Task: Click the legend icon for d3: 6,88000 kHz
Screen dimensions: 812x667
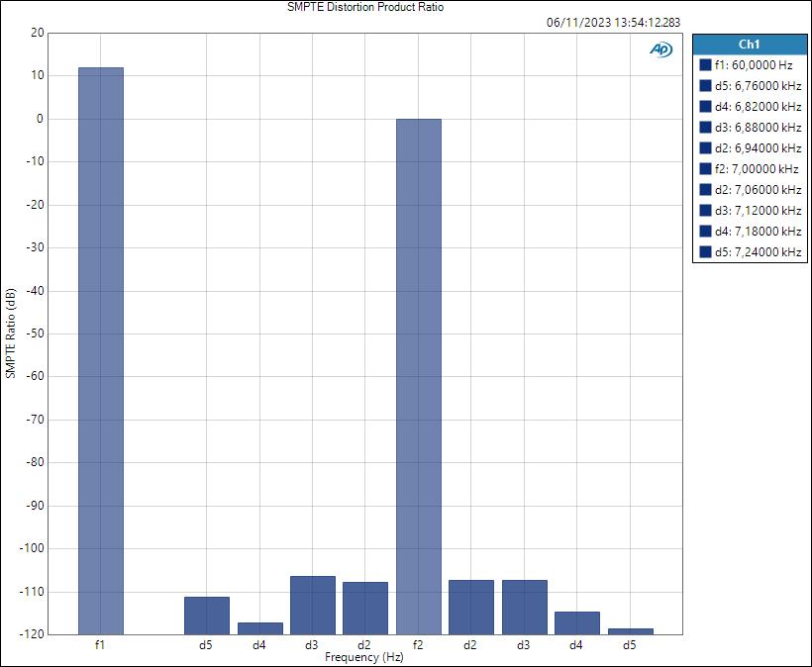Action: click(x=706, y=126)
